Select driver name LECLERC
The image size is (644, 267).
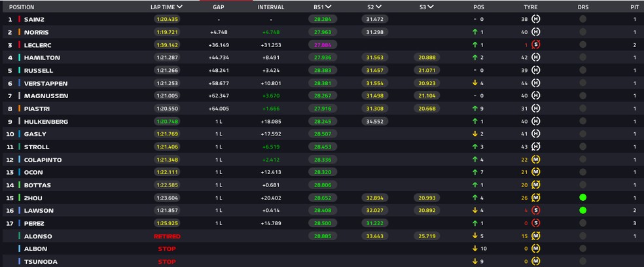pyautogui.click(x=37, y=45)
